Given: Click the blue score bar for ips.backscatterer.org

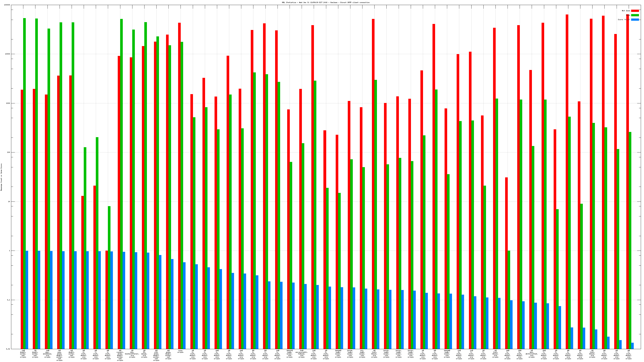Looking at the screenshot, I should click(136, 300).
